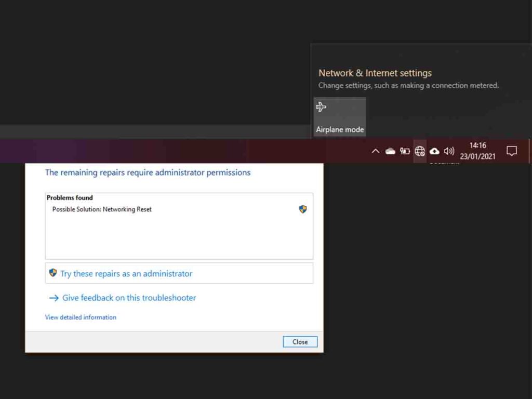Click the Problems found list header
This screenshot has width=532, height=399.
pos(70,198)
